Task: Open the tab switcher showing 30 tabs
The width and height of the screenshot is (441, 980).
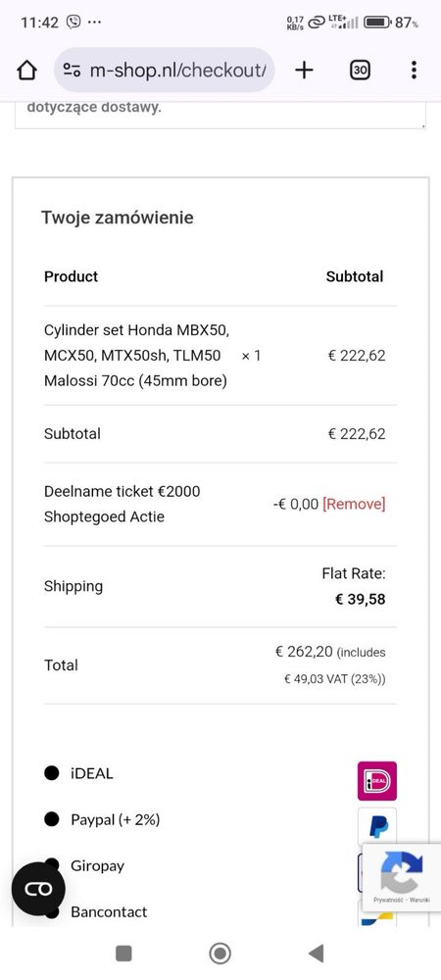Action: [x=360, y=70]
